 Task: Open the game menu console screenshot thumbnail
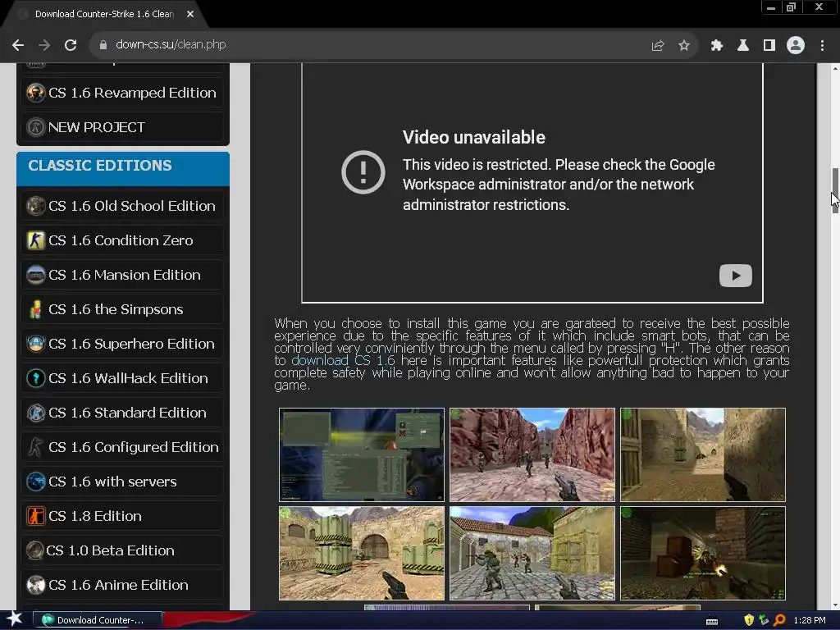362,454
